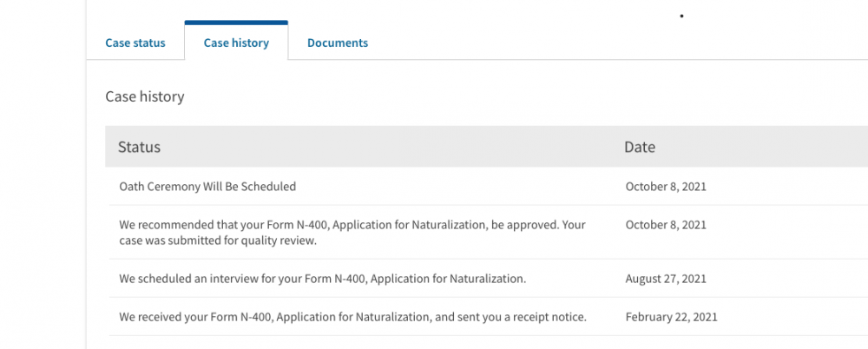
Task: Switch to the Case status tab
Action: [x=135, y=43]
